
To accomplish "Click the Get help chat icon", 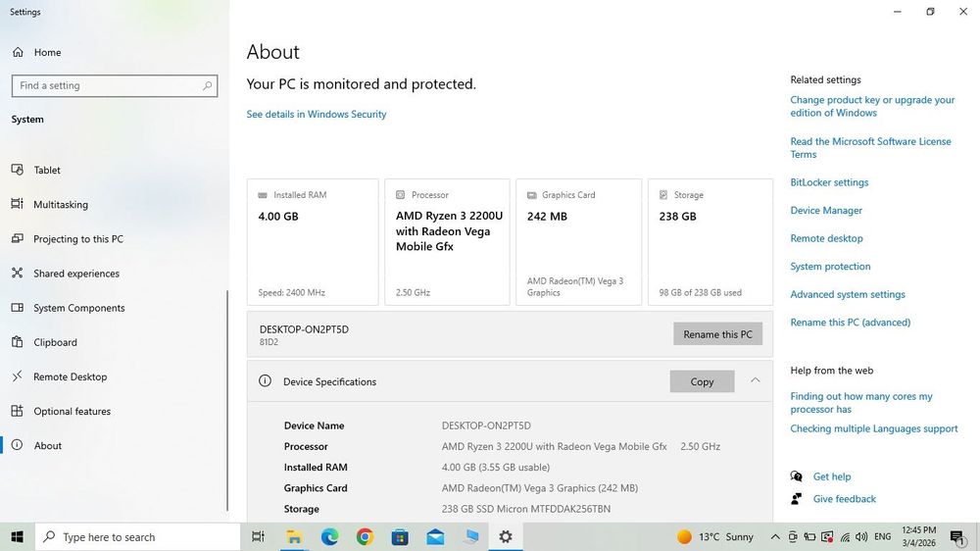I will point(796,476).
